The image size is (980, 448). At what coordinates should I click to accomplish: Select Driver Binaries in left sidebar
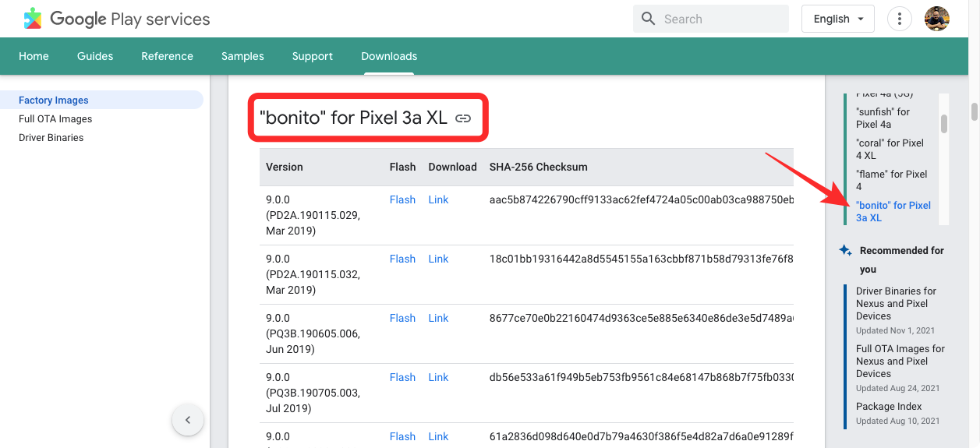(x=51, y=138)
